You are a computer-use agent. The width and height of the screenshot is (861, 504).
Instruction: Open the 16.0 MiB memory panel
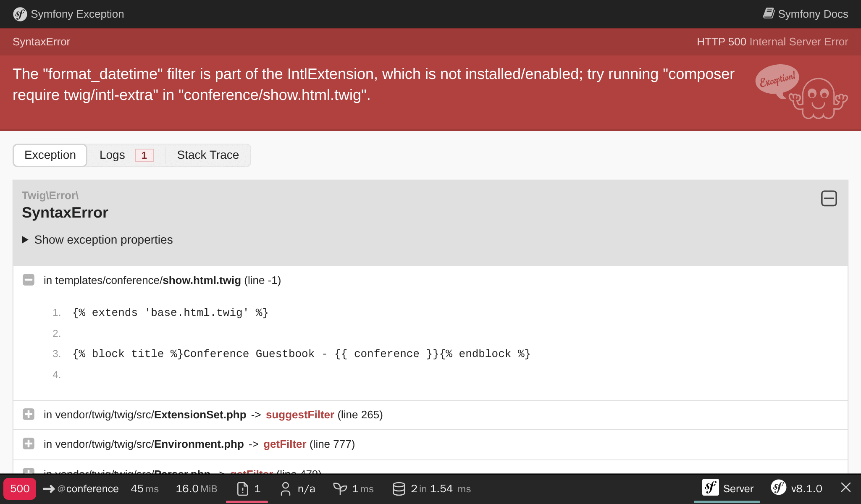tap(196, 488)
